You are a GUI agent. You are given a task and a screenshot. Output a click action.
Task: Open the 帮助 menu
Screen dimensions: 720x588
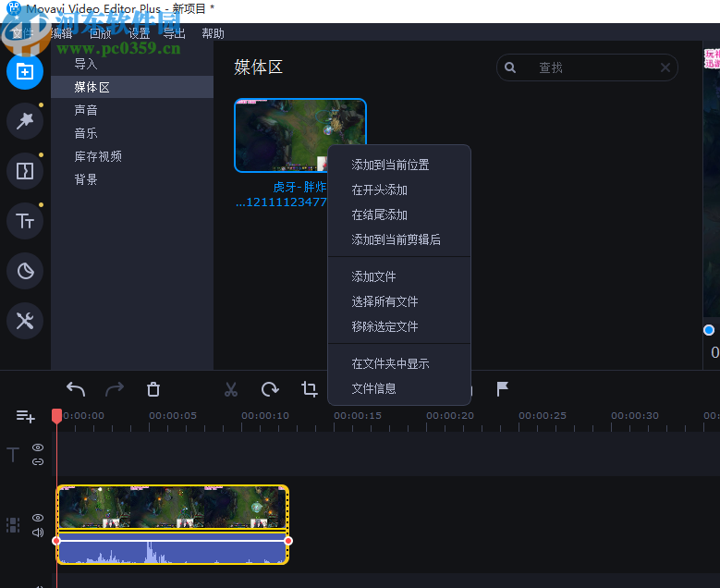pos(214,33)
